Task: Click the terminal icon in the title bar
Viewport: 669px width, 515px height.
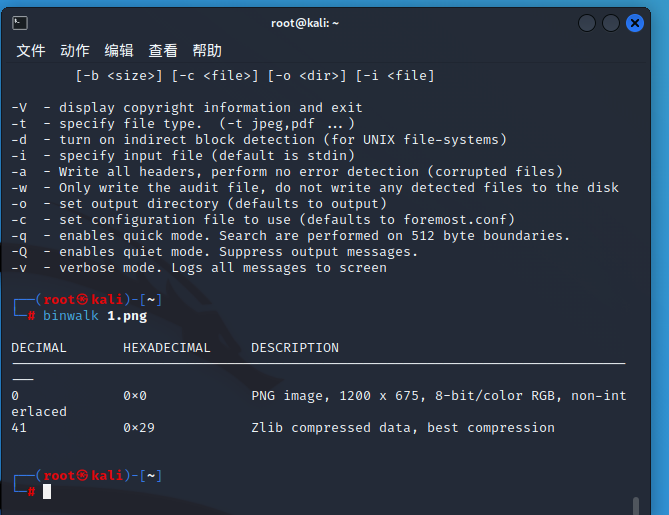Action: pos(20,22)
